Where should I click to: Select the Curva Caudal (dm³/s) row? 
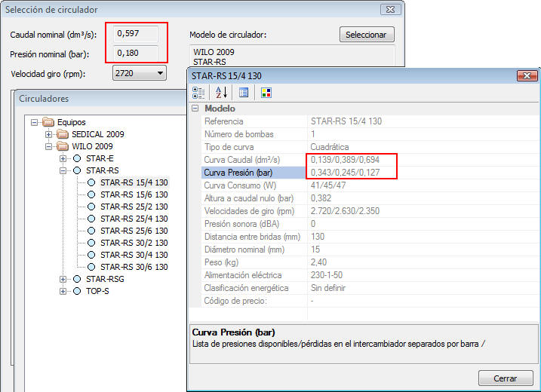(371, 160)
